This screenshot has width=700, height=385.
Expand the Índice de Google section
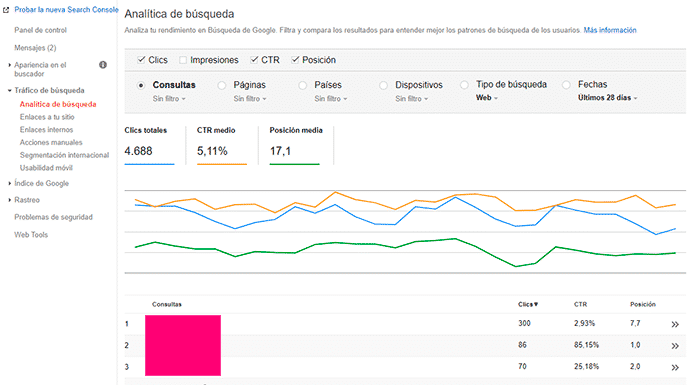(x=10, y=183)
